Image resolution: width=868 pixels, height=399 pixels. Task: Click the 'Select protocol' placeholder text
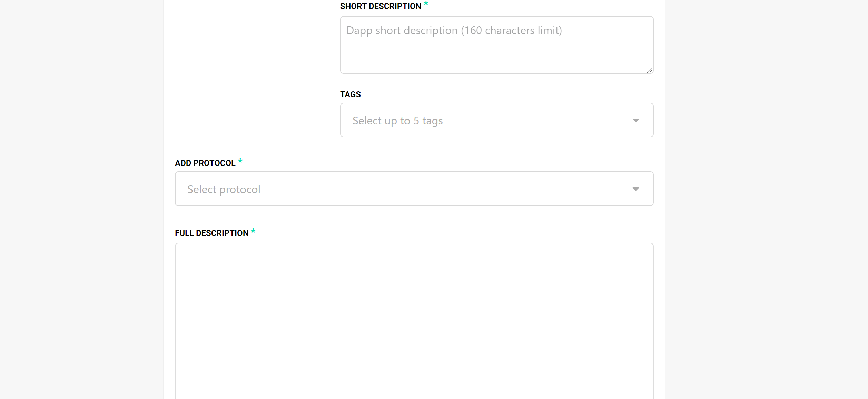[x=224, y=189]
